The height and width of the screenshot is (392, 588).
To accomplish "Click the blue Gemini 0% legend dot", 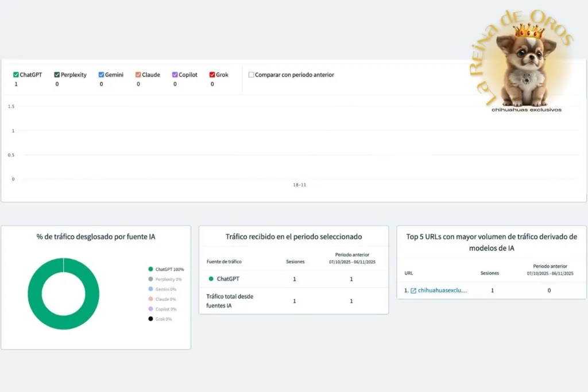I will pyautogui.click(x=150, y=289).
